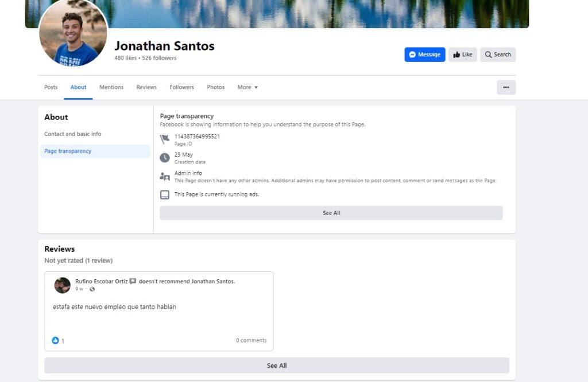Select Contact and basic info section
This screenshot has width=588, height=382.
(73, 134)
